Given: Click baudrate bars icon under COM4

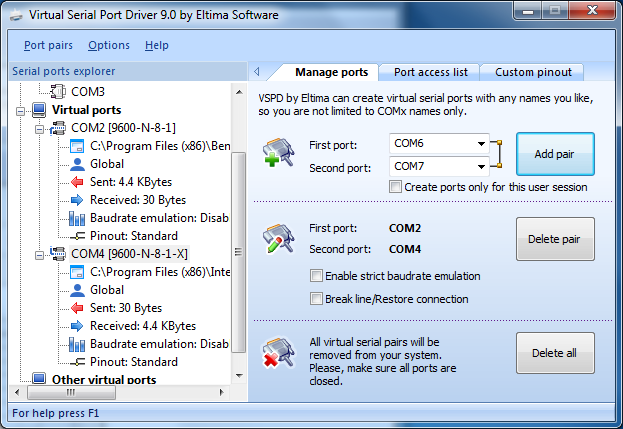Looking at the screenshot, I should (x=77, y=344).
